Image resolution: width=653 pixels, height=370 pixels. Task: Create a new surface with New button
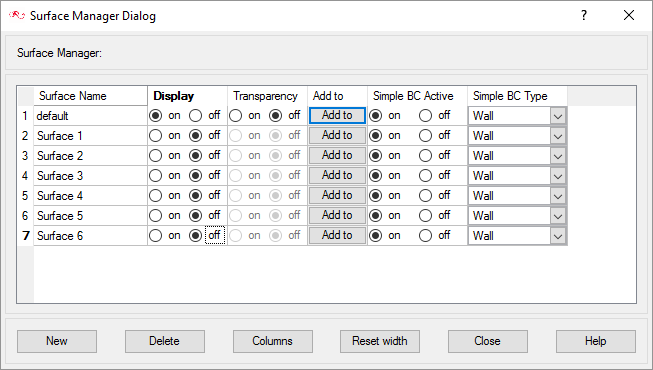tap(57, 341)
